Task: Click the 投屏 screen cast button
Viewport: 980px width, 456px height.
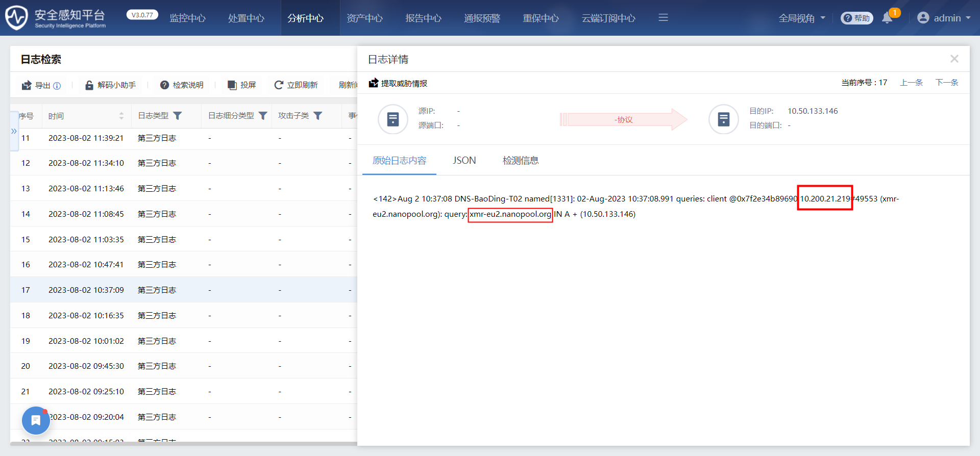Action: click(x=241, y=85)
